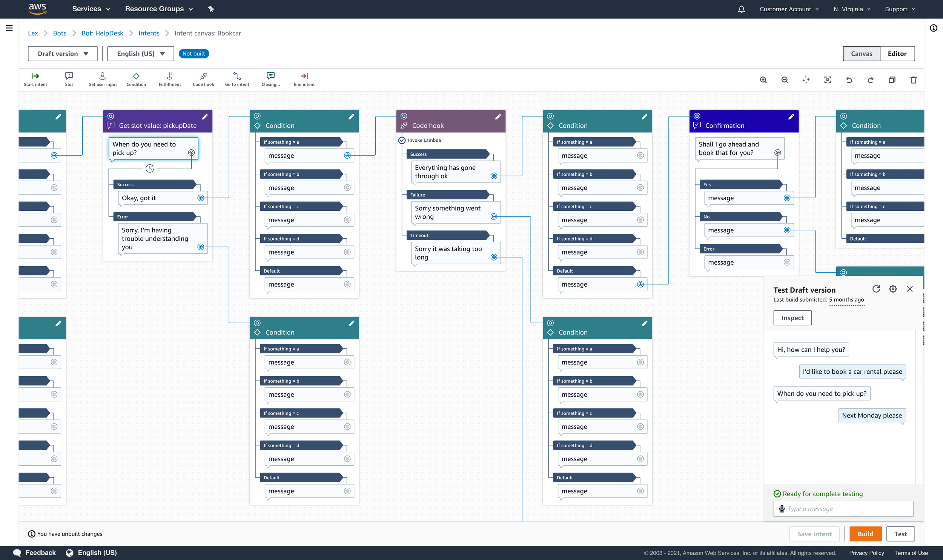Click connector on 'Okay, got it' message
Screen dimensions: 943x560
click(201, 198)
